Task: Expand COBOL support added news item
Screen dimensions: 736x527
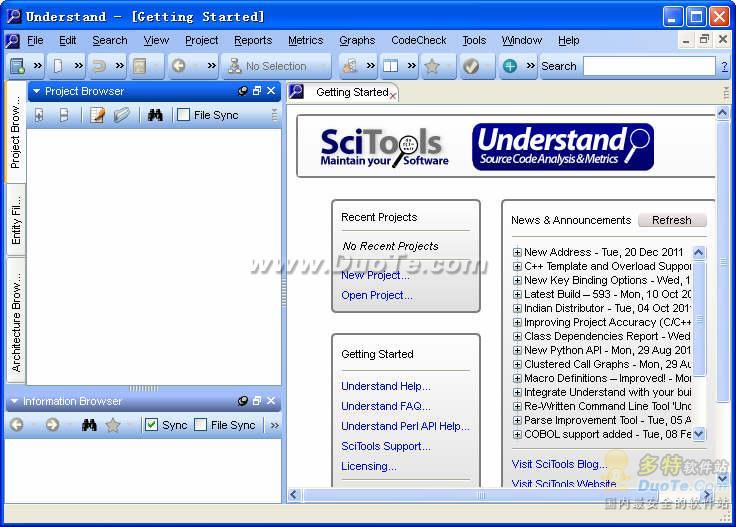Action: [x=517, y=435]
